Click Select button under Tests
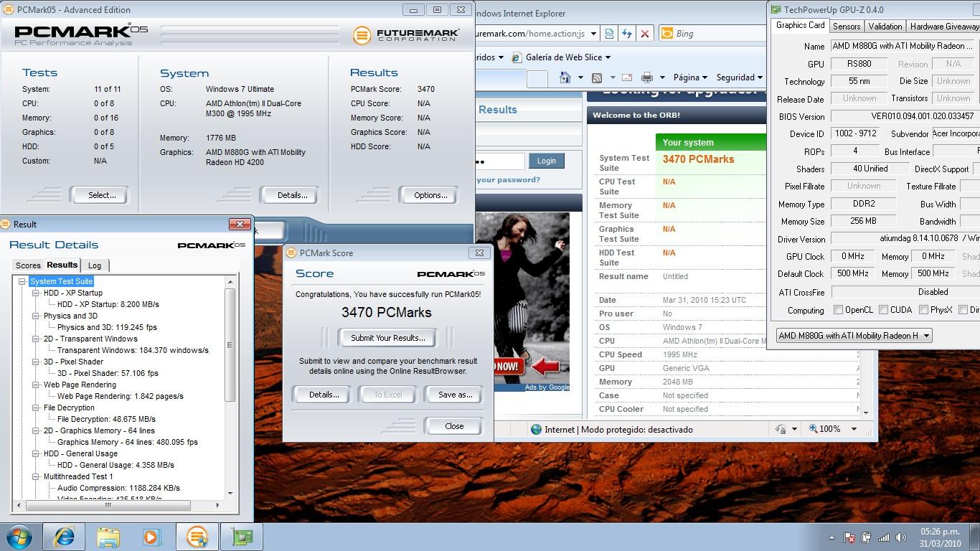The image size is (980, 551). 102,195
